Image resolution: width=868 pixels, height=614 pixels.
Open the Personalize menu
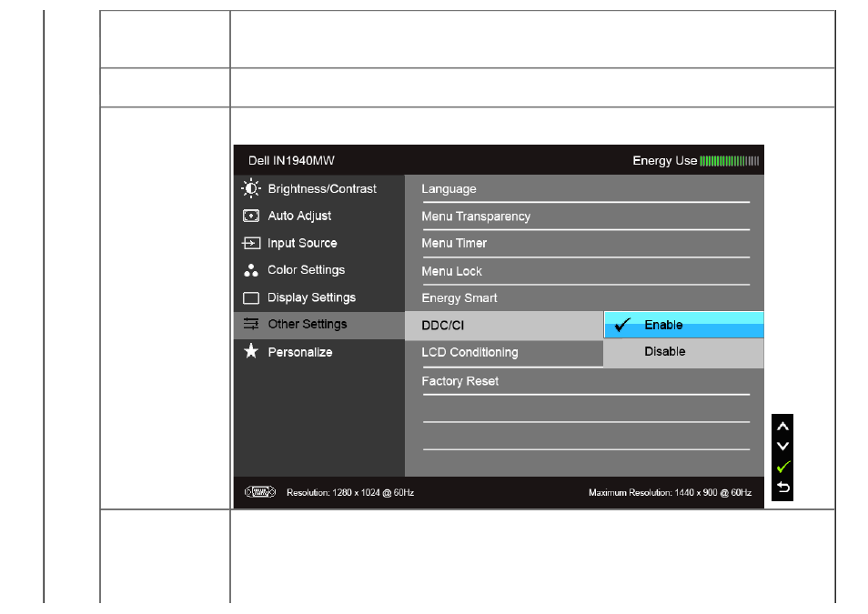click(319, 352)
